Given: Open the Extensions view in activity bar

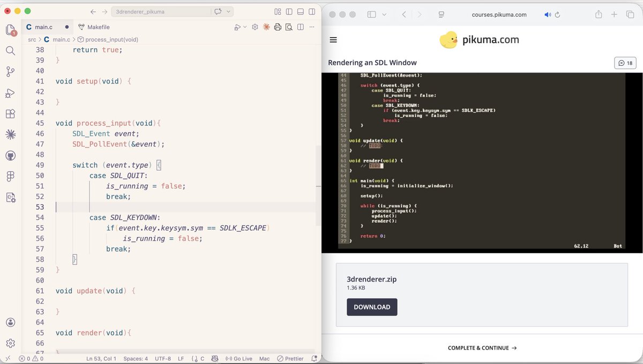Looking at the screenshot, I should tap(10, 114).
